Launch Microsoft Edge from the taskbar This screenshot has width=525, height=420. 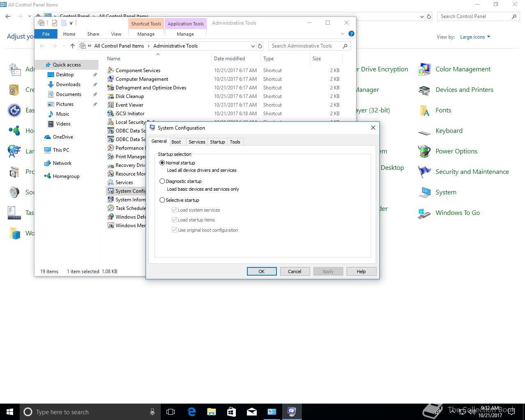click(x=192, y=412)
